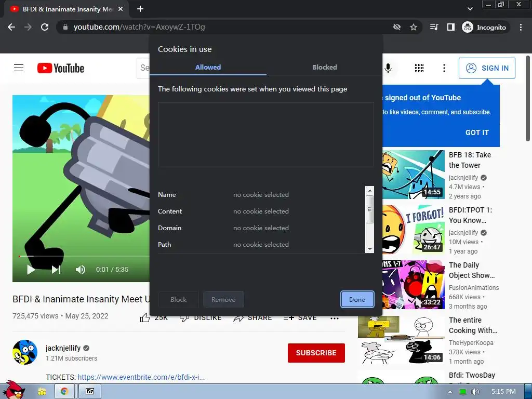Click the cookie details scrollbar up arrow

(369, 190)
